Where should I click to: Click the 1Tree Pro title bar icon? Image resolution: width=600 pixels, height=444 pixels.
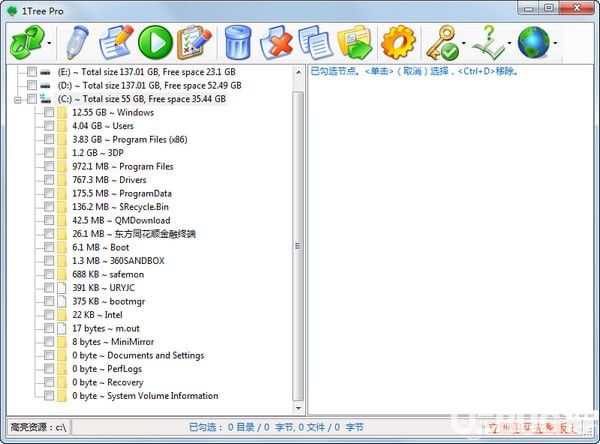pos(13,11)
